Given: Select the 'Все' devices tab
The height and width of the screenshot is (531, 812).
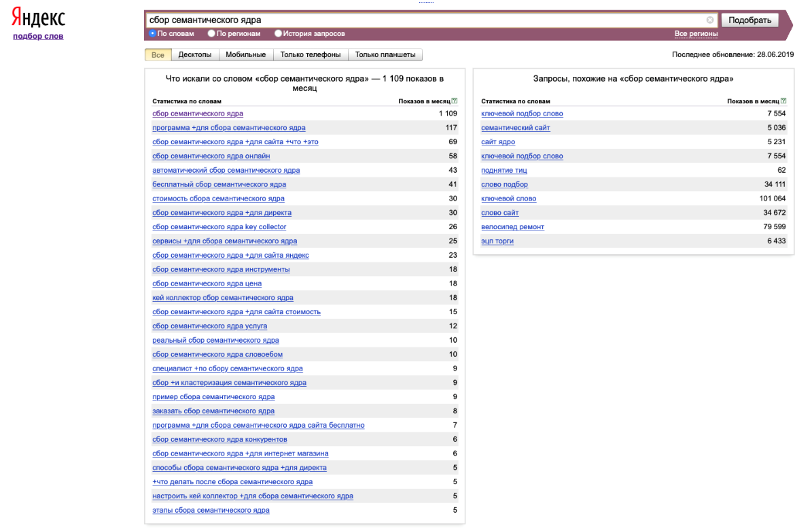Looking at the screenshot, I should coord(158,55).
